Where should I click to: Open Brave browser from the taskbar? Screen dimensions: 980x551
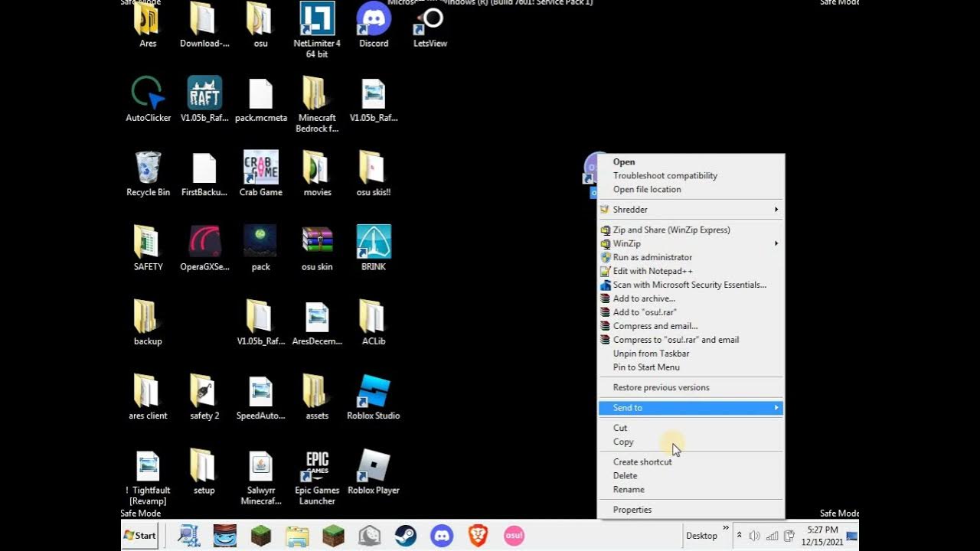[478, 535]
